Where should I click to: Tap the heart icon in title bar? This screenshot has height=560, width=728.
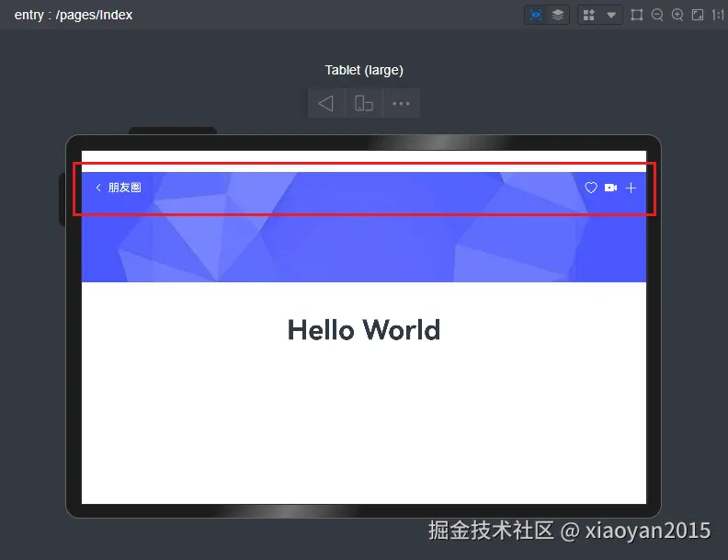[590, 188]
